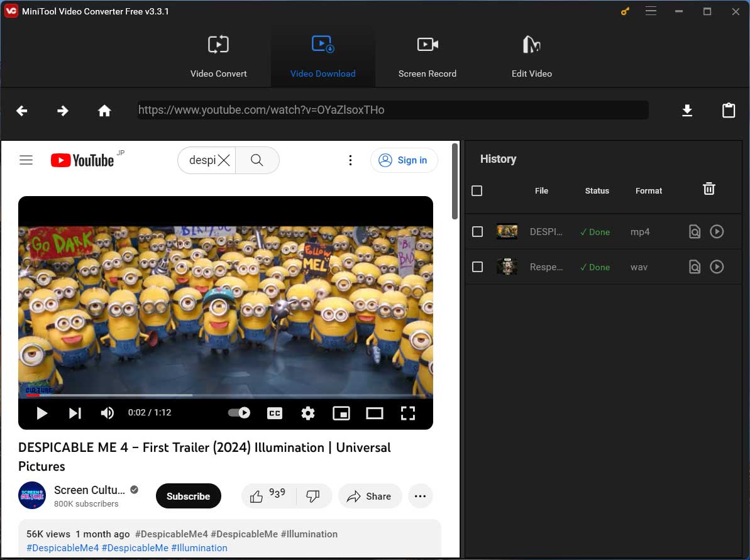Click YouTube search magnifier button
750x560 pixels.
pyautogui.click(x=257, y=160)
